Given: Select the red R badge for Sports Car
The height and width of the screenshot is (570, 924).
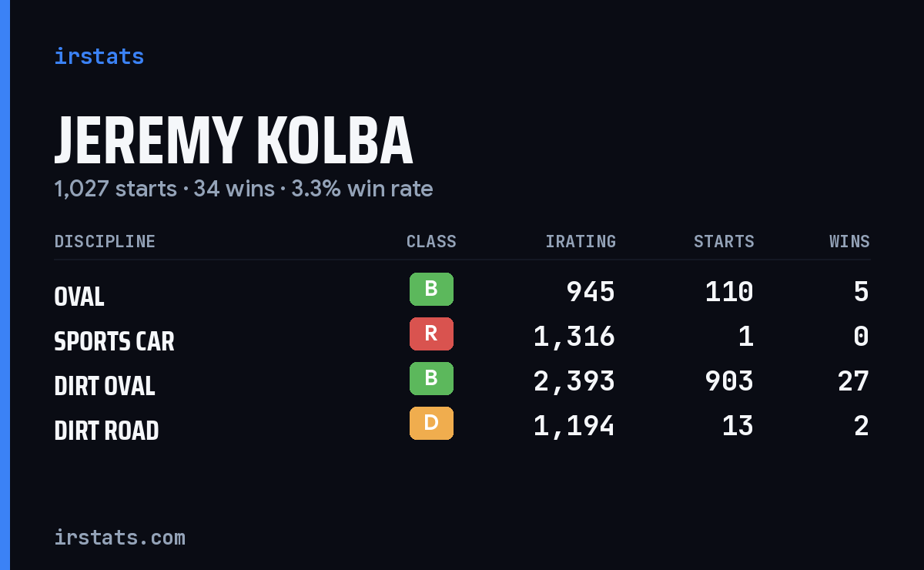Looking at the screenshot, I should pyautogui.click(x=431, y=334).
